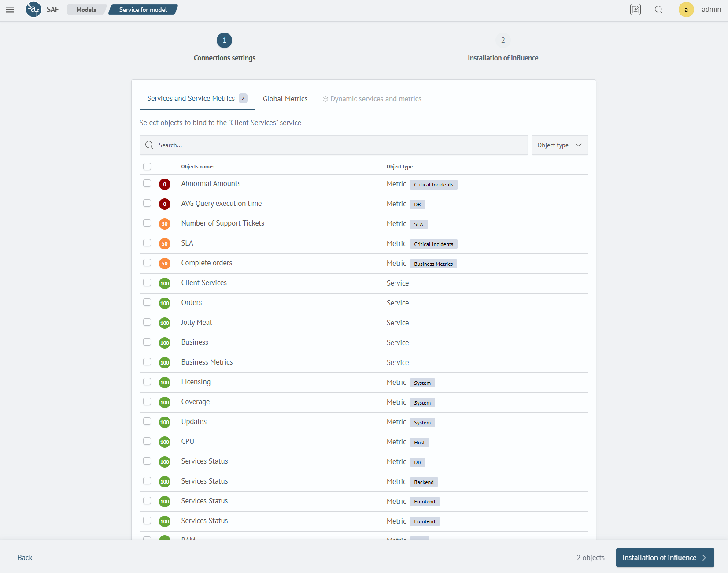
Task: Go to Models breadcrumb
Action: pyautogui.click(x=86, y=10)
